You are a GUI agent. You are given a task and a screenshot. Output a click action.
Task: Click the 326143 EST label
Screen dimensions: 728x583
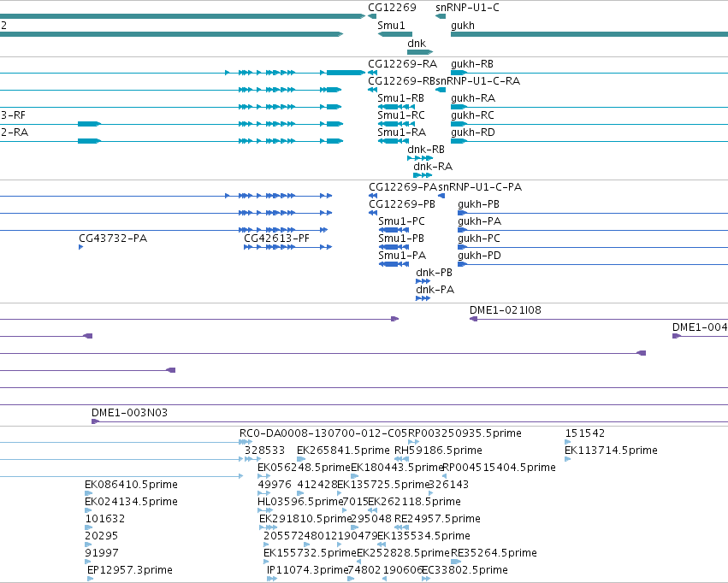tap(449, 486)
